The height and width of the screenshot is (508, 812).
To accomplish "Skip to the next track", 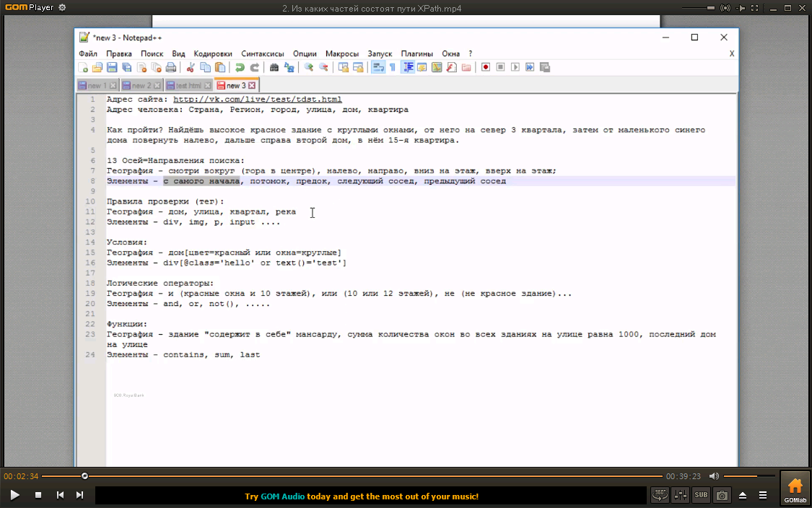I will click(79, 495).
